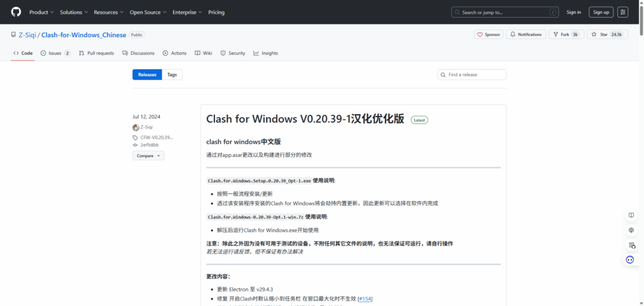Open the GitHub home logo
The height and width of the screenshot is (306, 644).
[16, 12]
